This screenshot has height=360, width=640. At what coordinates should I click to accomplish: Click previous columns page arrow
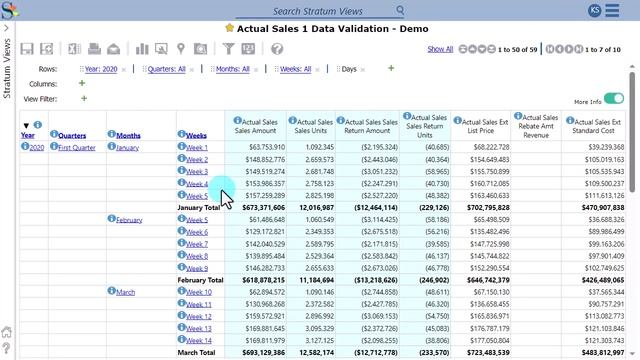tap(559, 49)
